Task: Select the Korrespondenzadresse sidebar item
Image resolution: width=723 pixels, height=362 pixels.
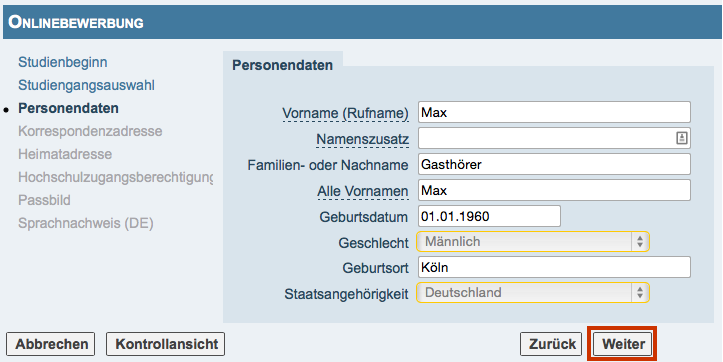Action: tap(90, 131)
